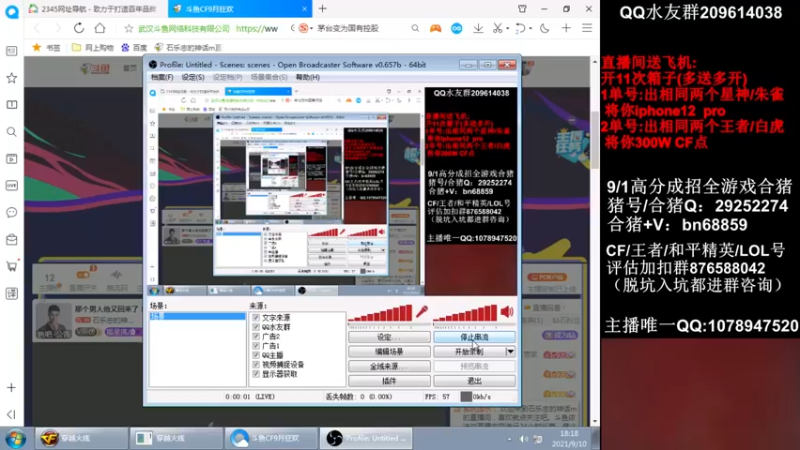Click the skin shirt icon in title bar

522,9
